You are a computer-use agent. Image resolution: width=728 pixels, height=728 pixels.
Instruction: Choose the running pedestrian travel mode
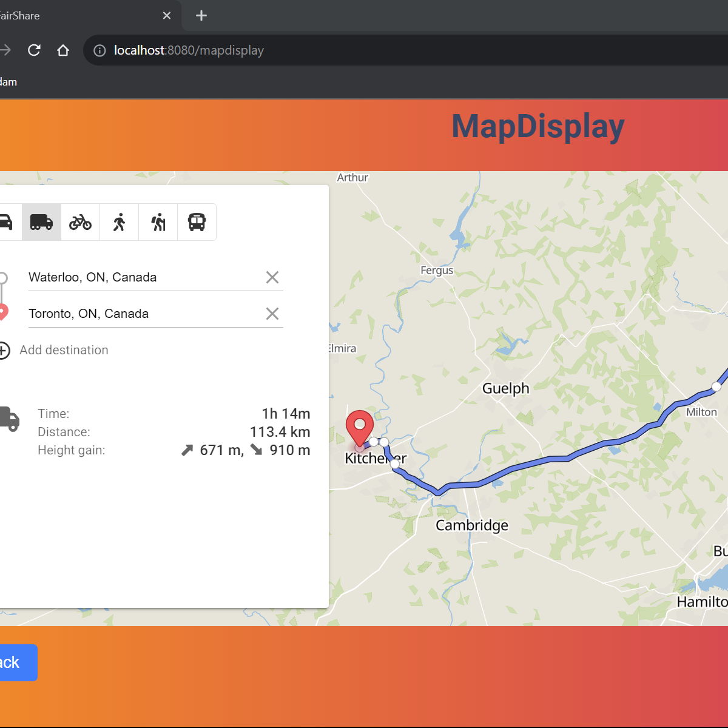point(119,222)
